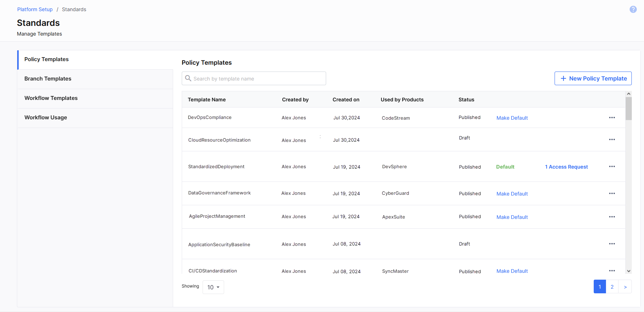
Task: Click the table scrollbar up arrow
Action: point(629,94)
